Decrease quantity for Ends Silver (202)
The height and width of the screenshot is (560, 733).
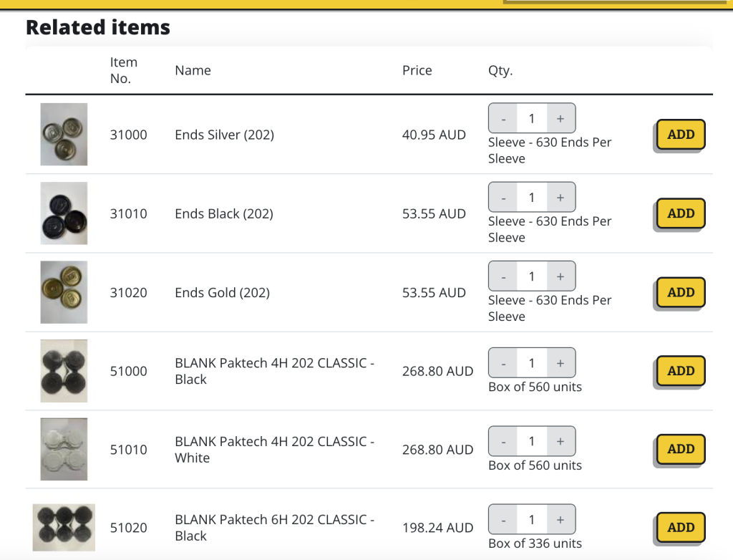503,118
